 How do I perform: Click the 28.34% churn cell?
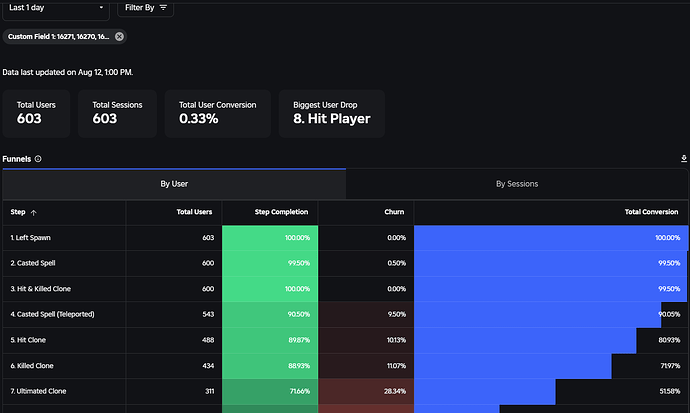[366, 391]
